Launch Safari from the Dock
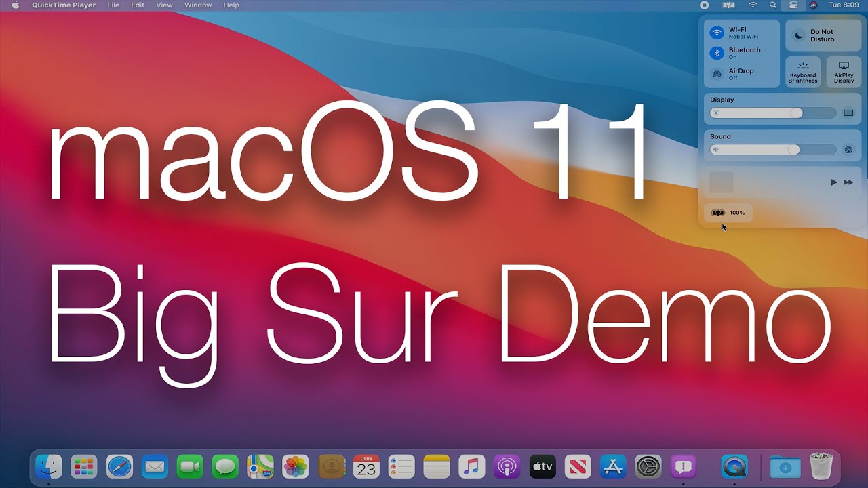868x488 pixels. coord(119,466)
